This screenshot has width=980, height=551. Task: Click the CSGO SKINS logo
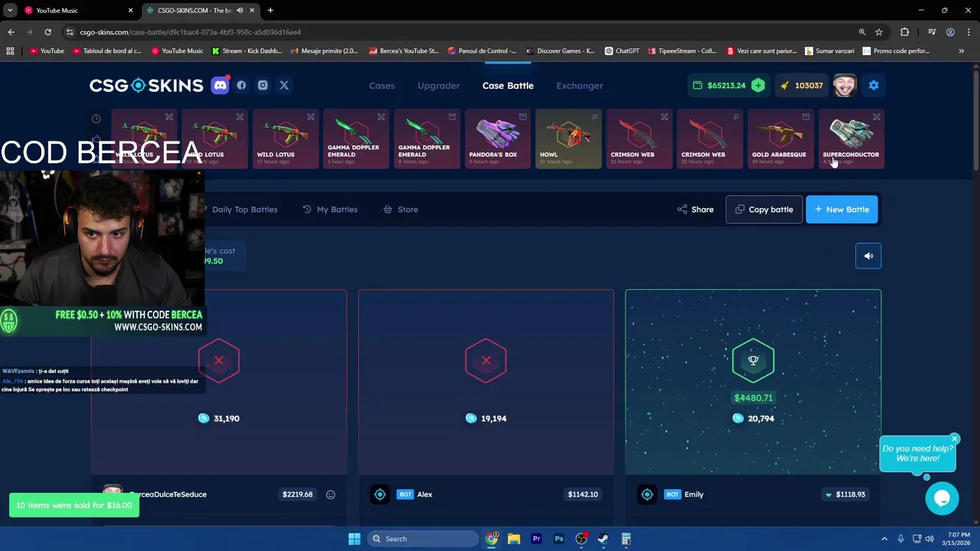146,86
